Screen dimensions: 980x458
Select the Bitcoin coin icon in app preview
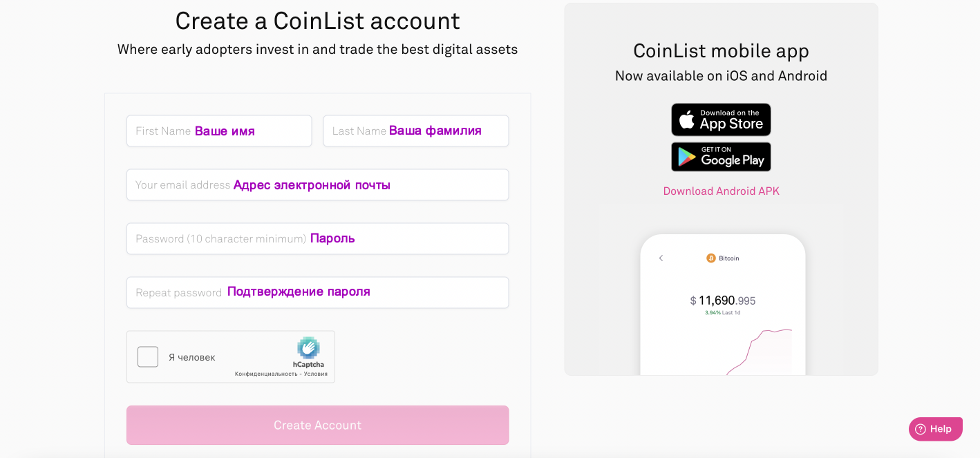point(710,258)
